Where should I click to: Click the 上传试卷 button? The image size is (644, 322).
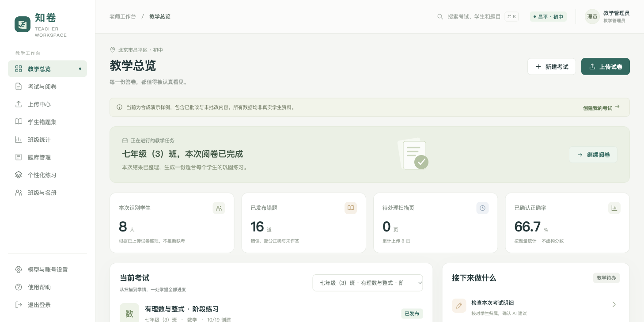(x=606, y=67)
